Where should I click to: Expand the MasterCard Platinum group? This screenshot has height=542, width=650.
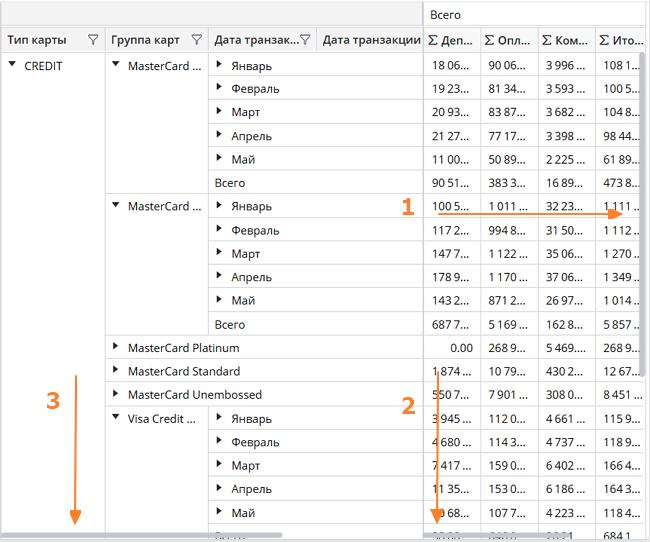pyautogui.click(x=116, y=348)
